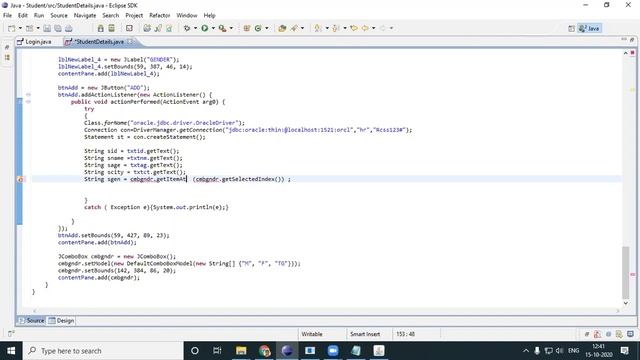Click the Debug bug toolbar icon
Screen dimensions: 640x360
coord(187,28)
